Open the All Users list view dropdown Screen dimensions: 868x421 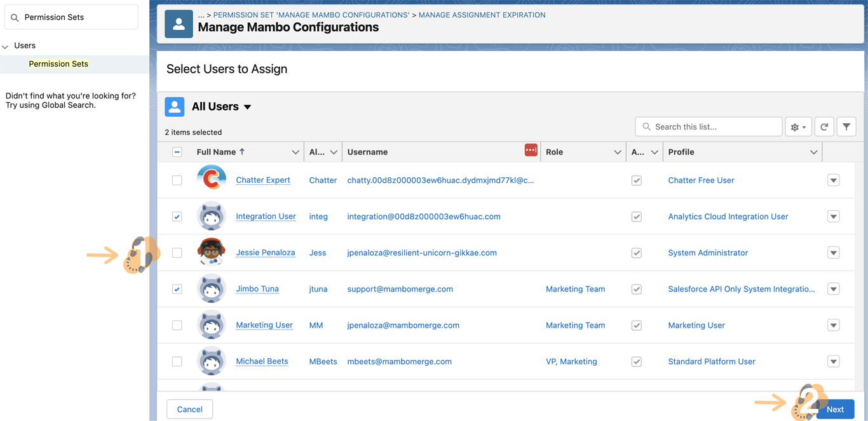(248, 107)
